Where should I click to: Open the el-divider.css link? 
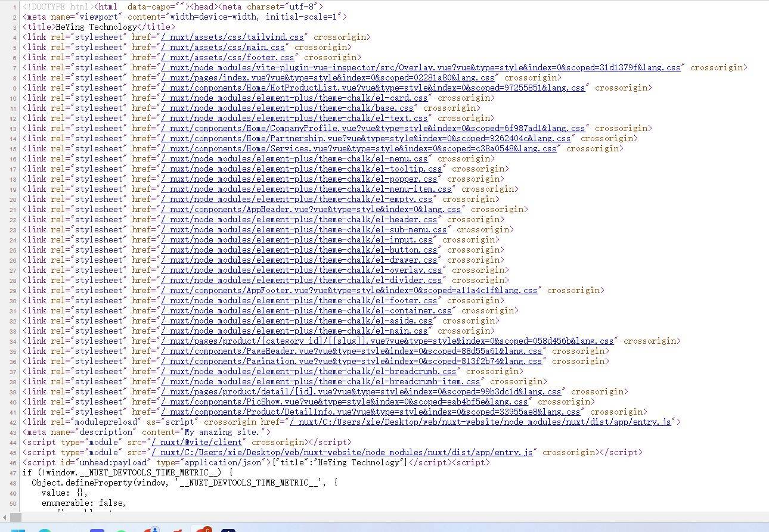[x=302, y=280]
